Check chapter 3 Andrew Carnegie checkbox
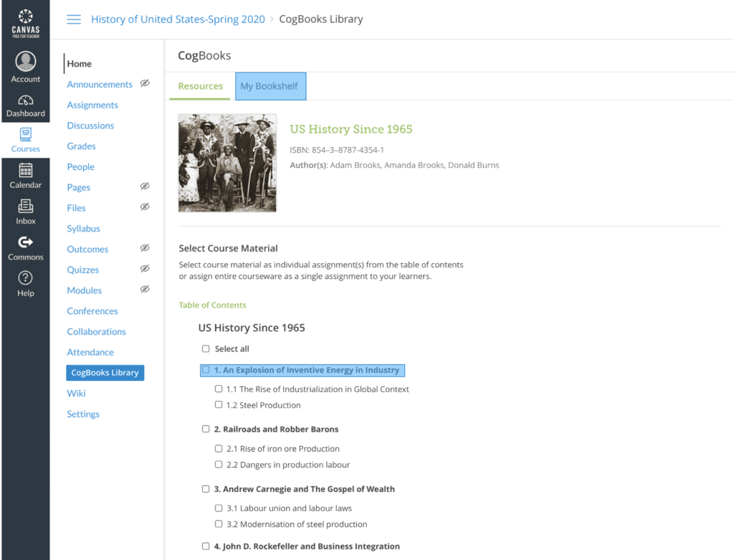 [x=206, y=489]
